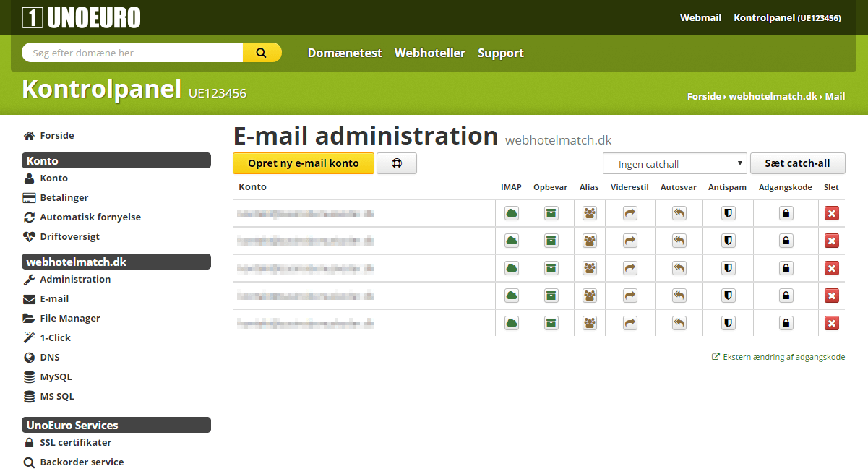Go to Domænetest in the navigation bar

[x=345, y=53]
